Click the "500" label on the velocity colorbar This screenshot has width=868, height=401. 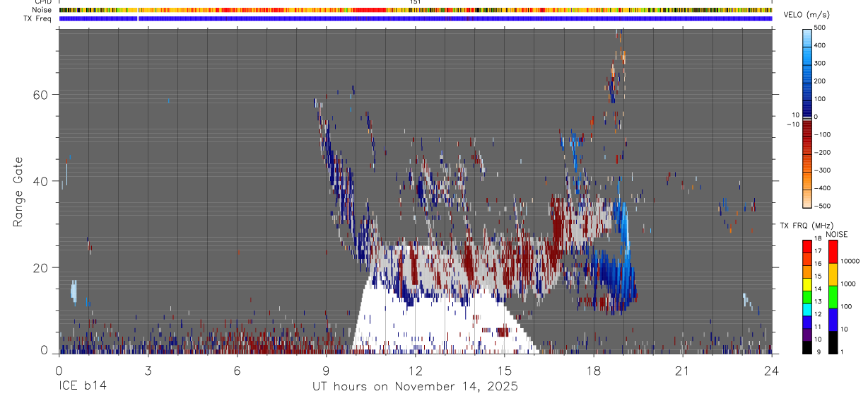(821, 28)
